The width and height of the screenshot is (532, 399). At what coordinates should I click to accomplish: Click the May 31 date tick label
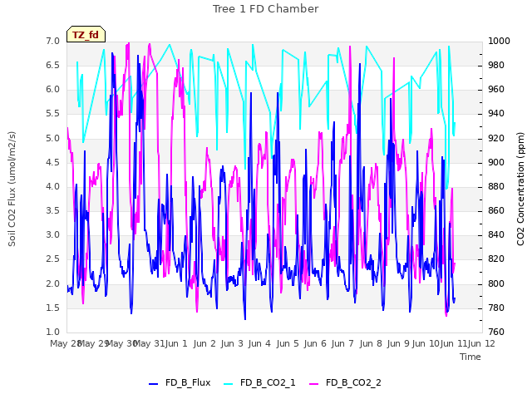pyautogui.click(x=149, y=343)
